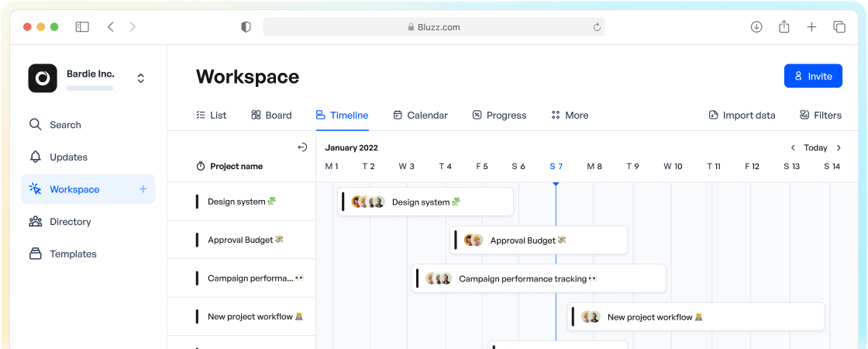868x349 pixels.
Task: Click the Directory people icon
Action: 36,222
